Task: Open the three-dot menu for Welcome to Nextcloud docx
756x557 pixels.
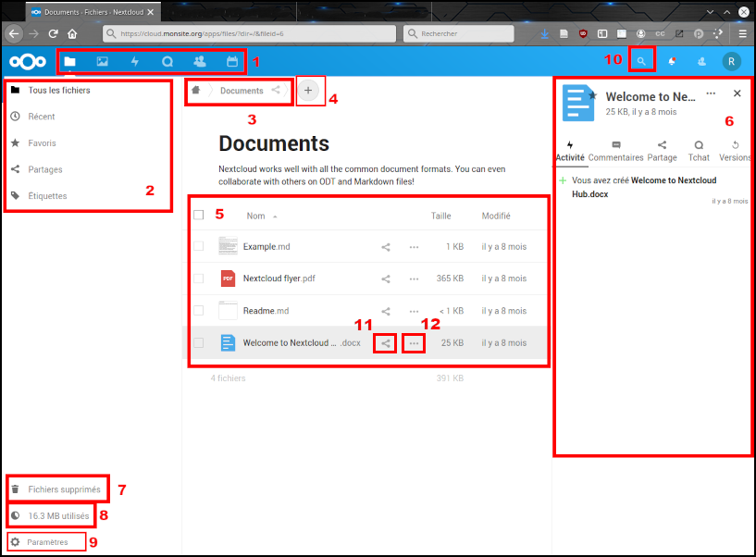Action: (414, 343)
